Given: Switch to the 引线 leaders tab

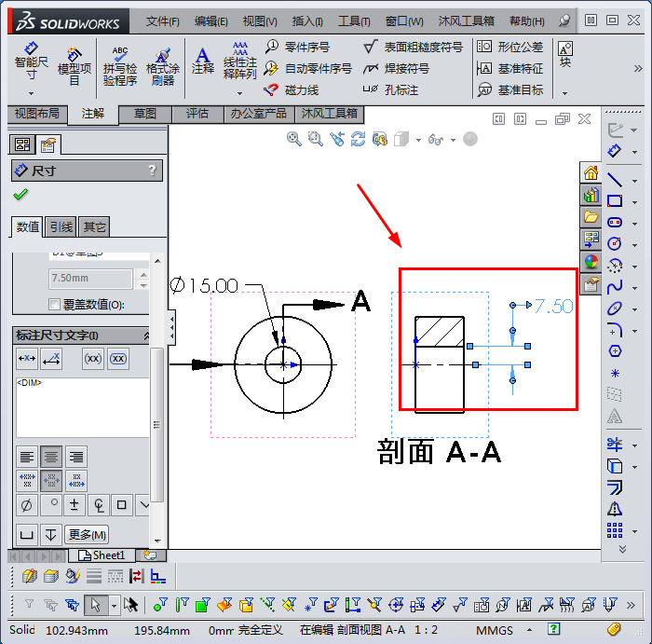Looking at the screenshot, I should pos(61,226).
